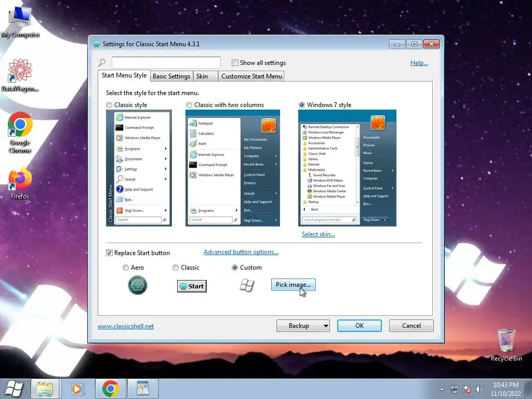
Task: Open the volume speaker tray icon
Action: (480, 389)
